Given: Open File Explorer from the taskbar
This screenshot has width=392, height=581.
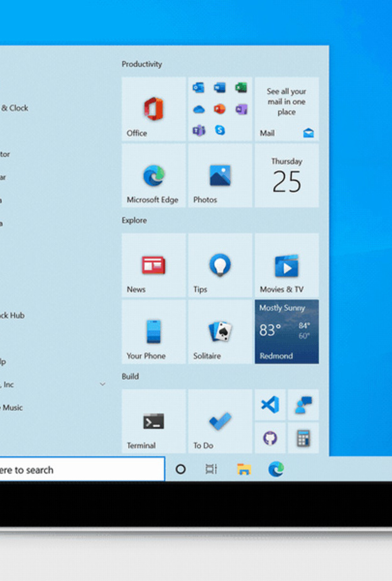Looking at the screenshot, I should [244, 469].
